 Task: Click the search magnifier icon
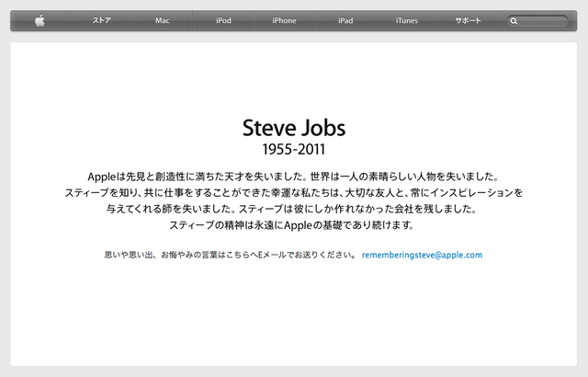pos(514,21)
